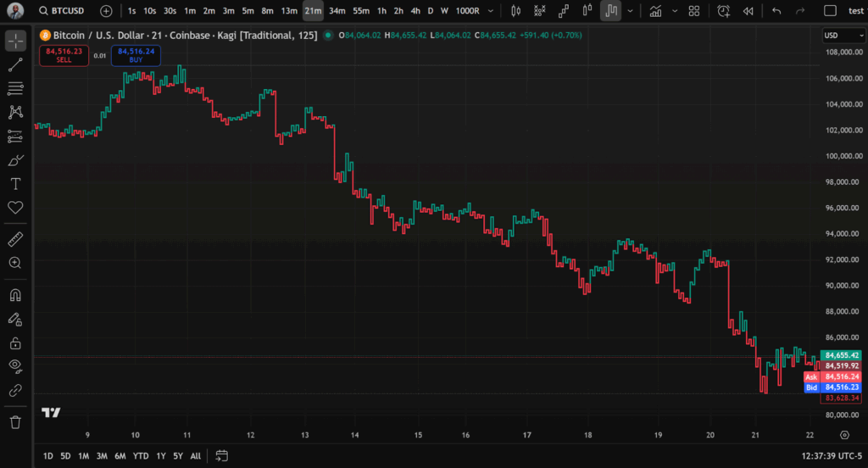The image size is (868, 468).
Task: Toggle lock all drawings
Action: click(15, 343)
